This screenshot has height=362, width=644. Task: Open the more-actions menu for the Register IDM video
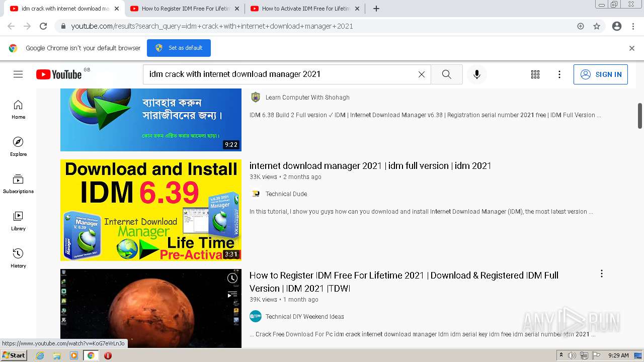coord(602,274)
